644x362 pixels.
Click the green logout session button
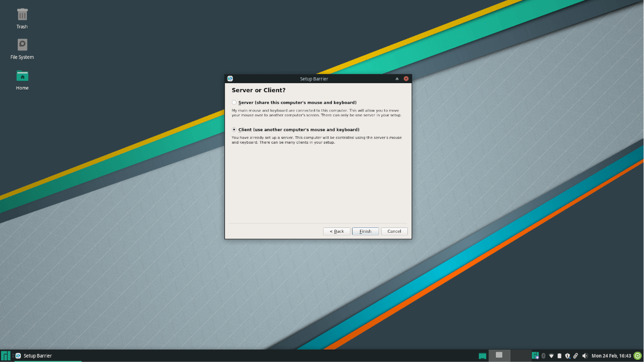pyautogui.click(x=638, y=355)
